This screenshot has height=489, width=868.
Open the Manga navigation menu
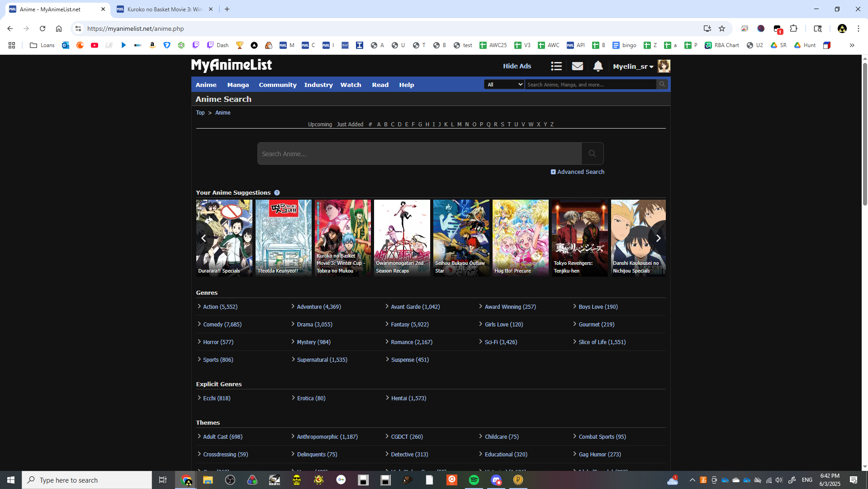[238, 85]
